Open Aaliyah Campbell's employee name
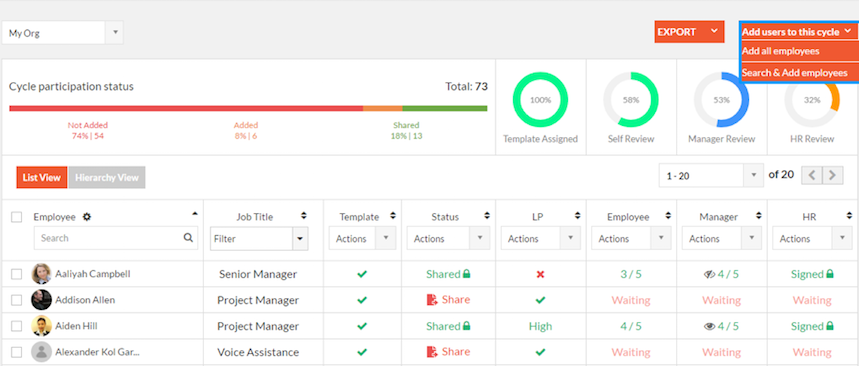The image size is (859, 366). [93, 273]
